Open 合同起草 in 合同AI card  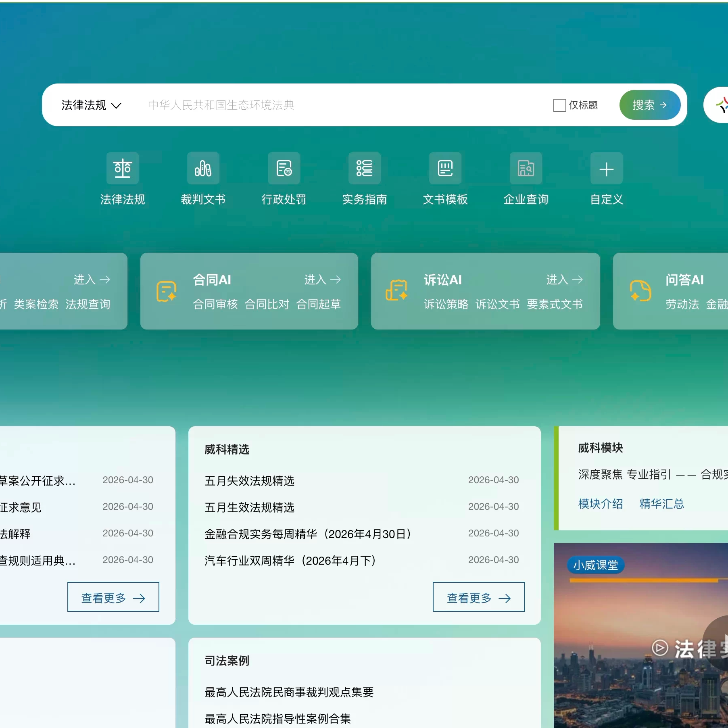319,304
